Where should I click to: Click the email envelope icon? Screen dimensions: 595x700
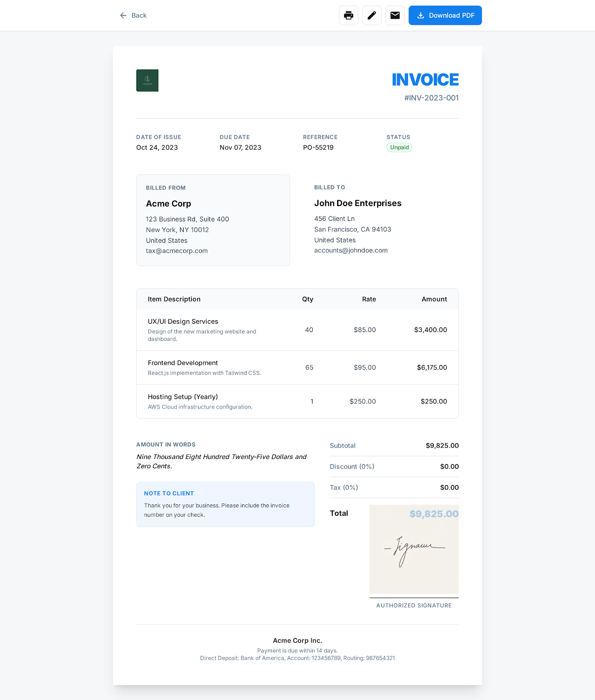(x=395, y=15)
